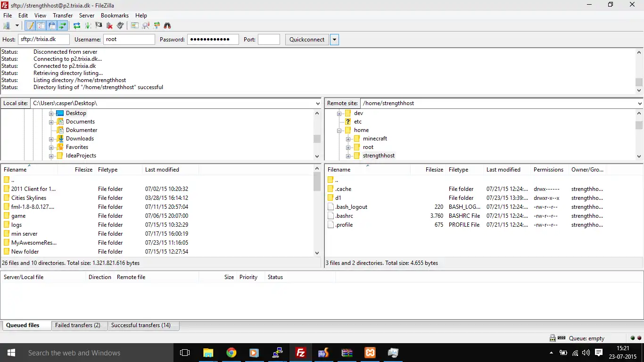The width and height of the screenshot is (644, 362).
Task: Open XAMPP from the taskbar
Action: pos(370,353)
